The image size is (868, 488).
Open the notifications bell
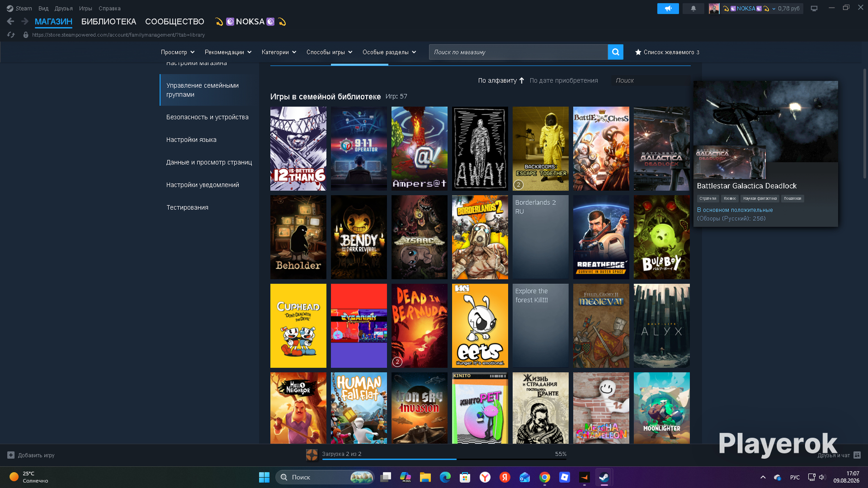(x=693, y=8)
